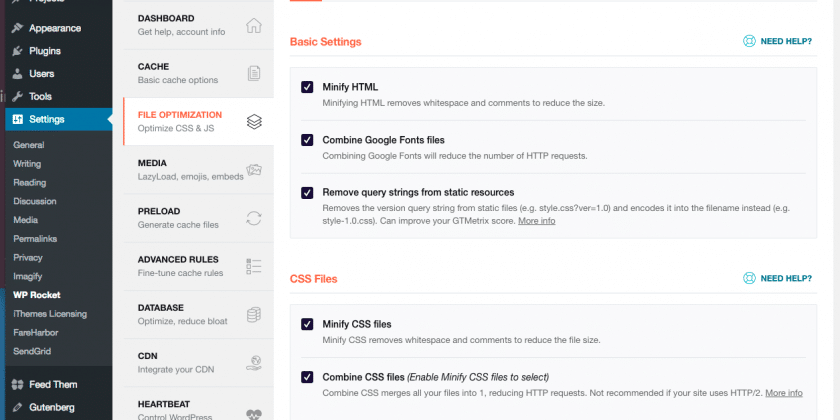This screenshot has width=840, height=420.
Task: Open Discussion settings submenu
Action: click(x=35, y=201)
